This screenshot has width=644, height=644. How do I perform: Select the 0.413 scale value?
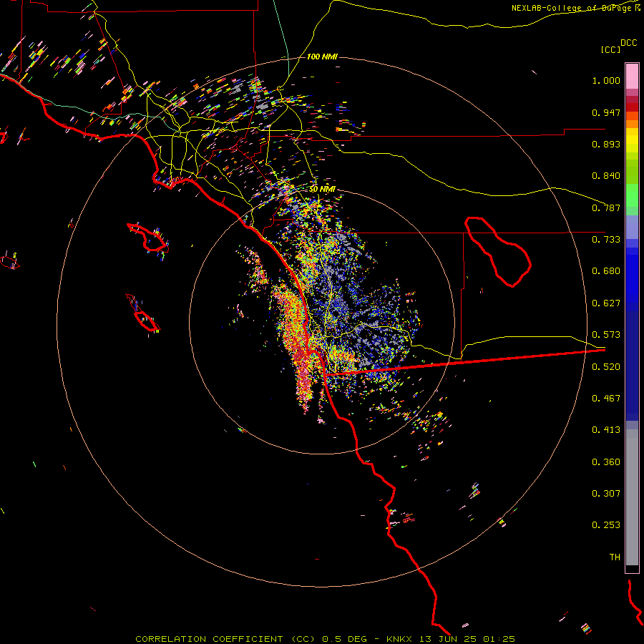point(606,430)
